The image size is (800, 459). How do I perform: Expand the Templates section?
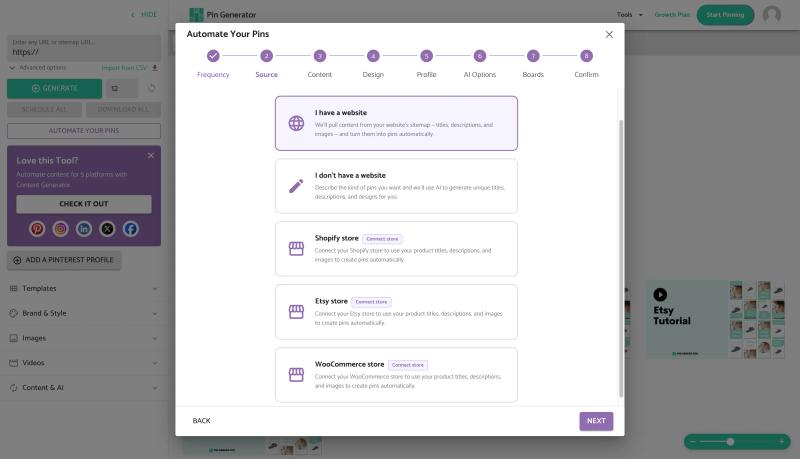[x=84, y=289]
